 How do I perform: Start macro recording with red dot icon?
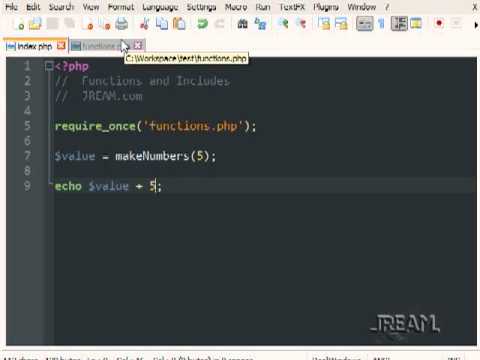coord(439,23)
